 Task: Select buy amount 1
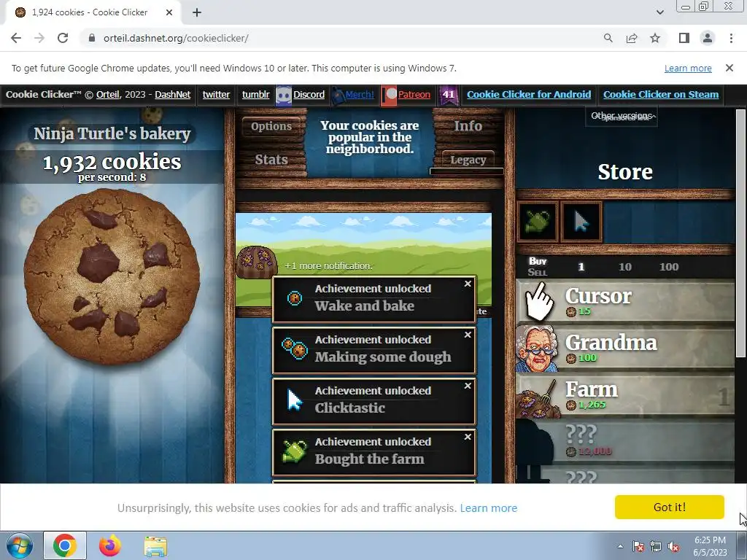point(581,267)
